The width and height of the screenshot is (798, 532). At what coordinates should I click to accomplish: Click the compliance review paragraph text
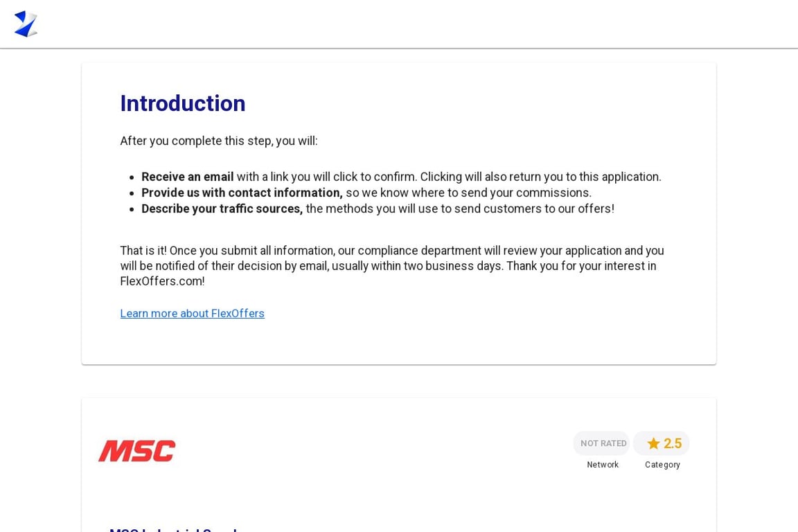(391, 265)
